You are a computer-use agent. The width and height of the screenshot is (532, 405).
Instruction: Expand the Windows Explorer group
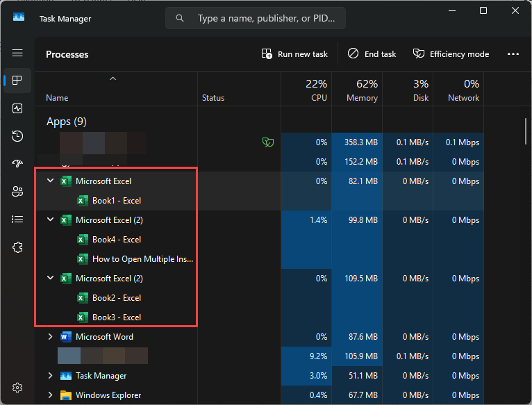[50, 395]
